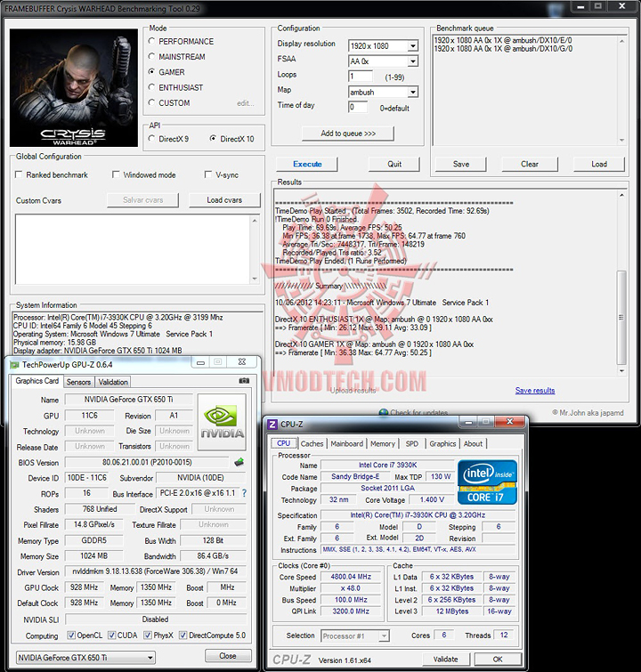The width and height of the screenshot is (641, 672).
Task: Click the BIOS save chip icon in GPU-Z
Action: point(239,462)
